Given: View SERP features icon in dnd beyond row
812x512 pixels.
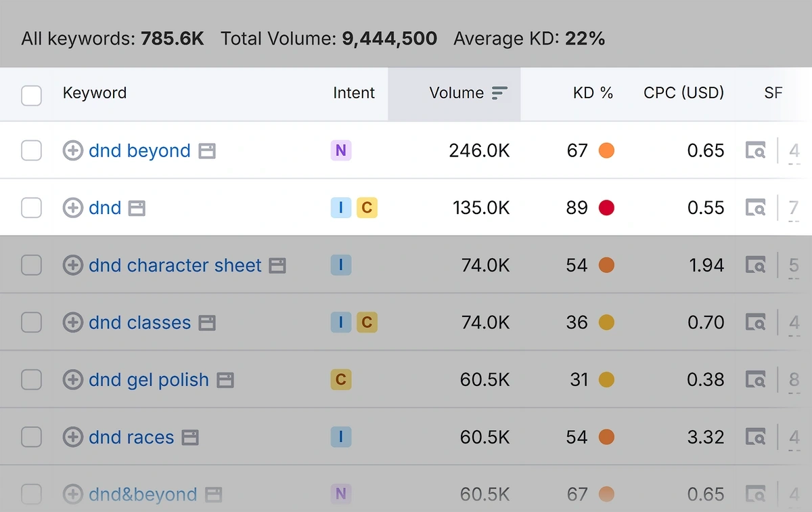Looking at the screenshot, I should coord(756,150).
